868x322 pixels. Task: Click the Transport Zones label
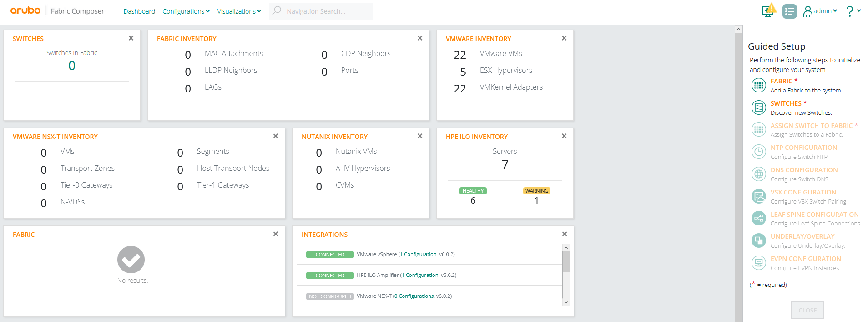(x=87, y=168)
